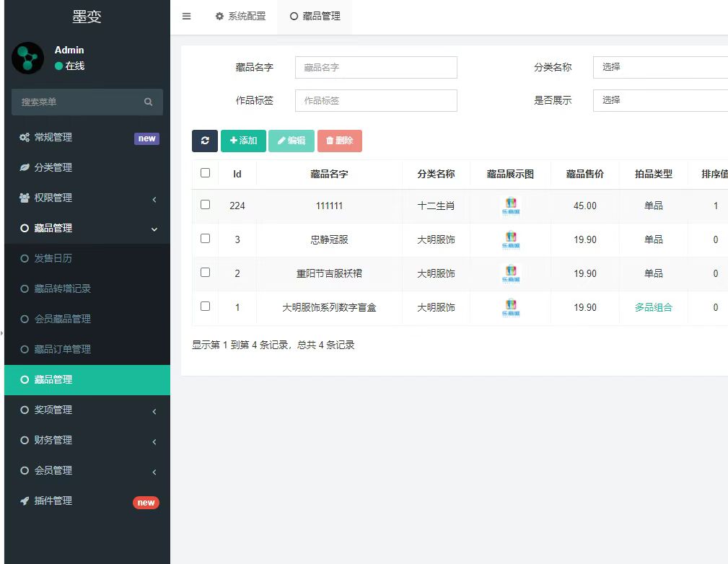Open thumbnail image for item 224
Screen dimensions: 728x564
tap(511, 206)
